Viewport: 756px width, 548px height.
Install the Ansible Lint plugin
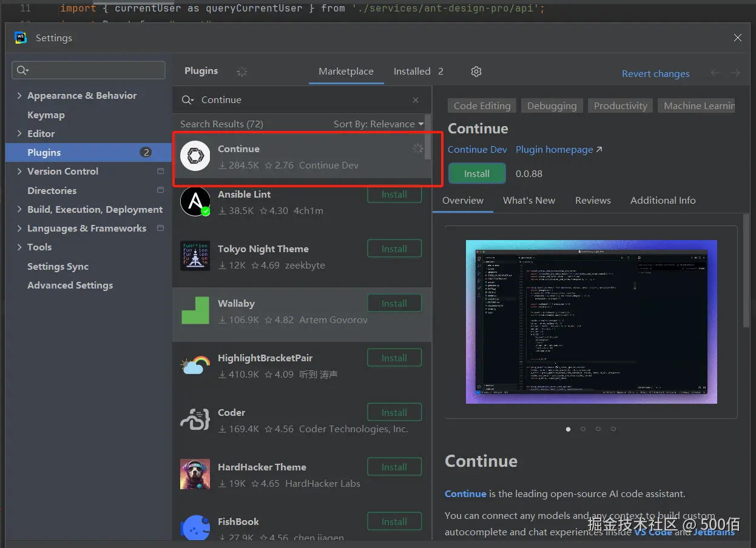coord(394,195)
